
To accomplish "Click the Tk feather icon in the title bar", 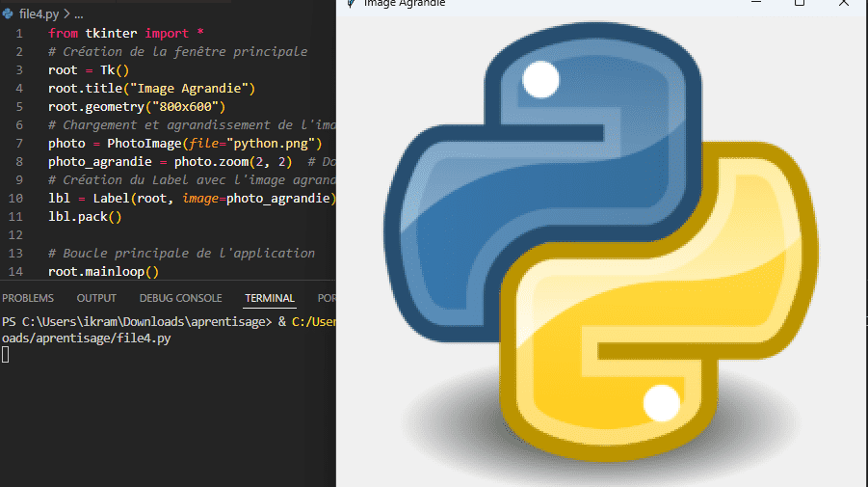I will pos(351,3).
